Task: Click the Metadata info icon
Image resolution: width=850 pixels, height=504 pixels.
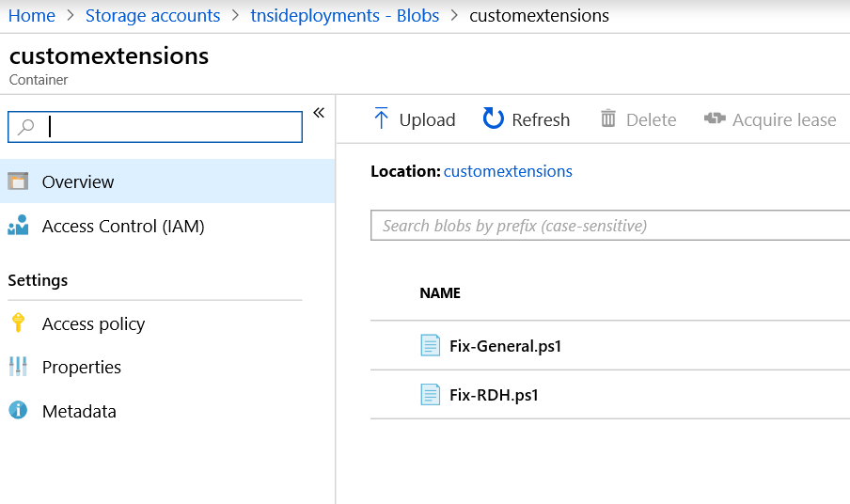Action: point(18,410)
